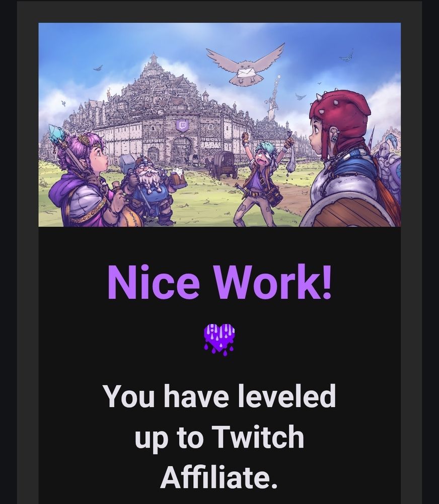Click the "up to Twitch" text line
This screenshot has height=504, width=439.
(x=219, y=437)
